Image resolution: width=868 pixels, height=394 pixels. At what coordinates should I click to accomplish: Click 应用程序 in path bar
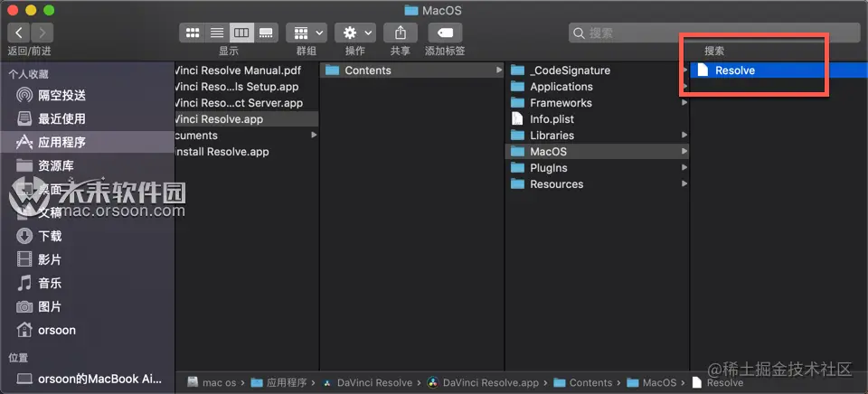pyautogui.click(x=280, y=383)
